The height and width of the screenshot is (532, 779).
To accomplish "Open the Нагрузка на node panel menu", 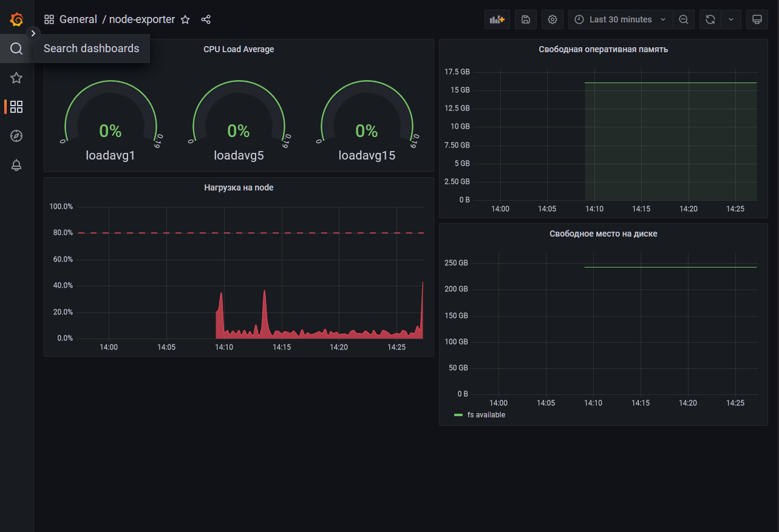I will point(239,187).
